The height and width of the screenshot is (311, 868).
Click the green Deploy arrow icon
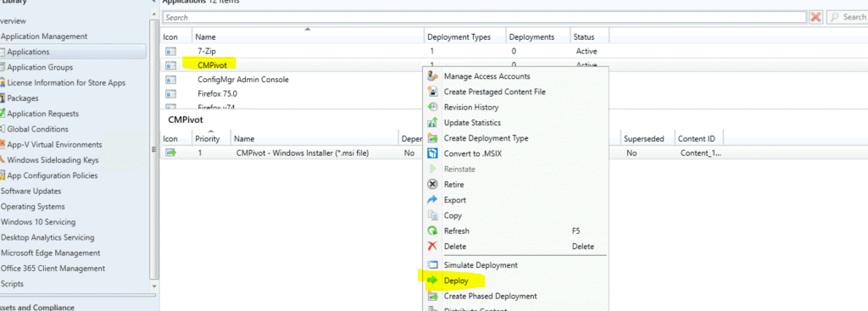[x=433, y=280]
